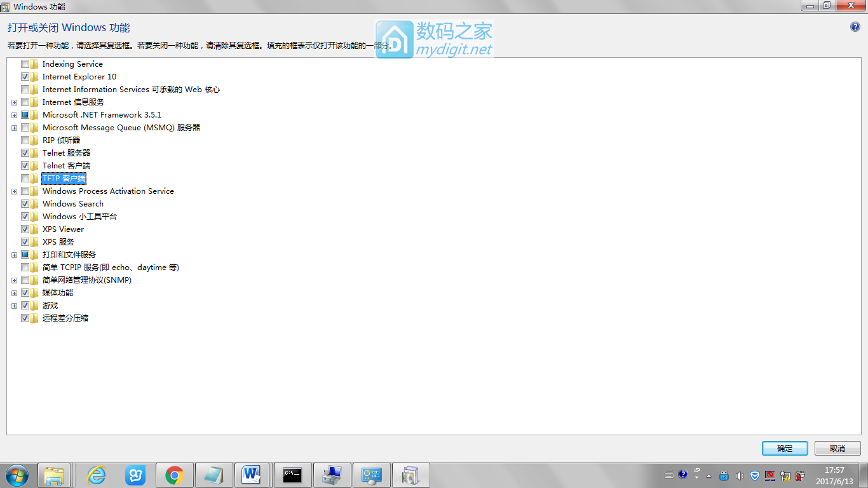Expand the 媒体功能 node
This screenshot has height=488, width=868.
pos(14,293)
